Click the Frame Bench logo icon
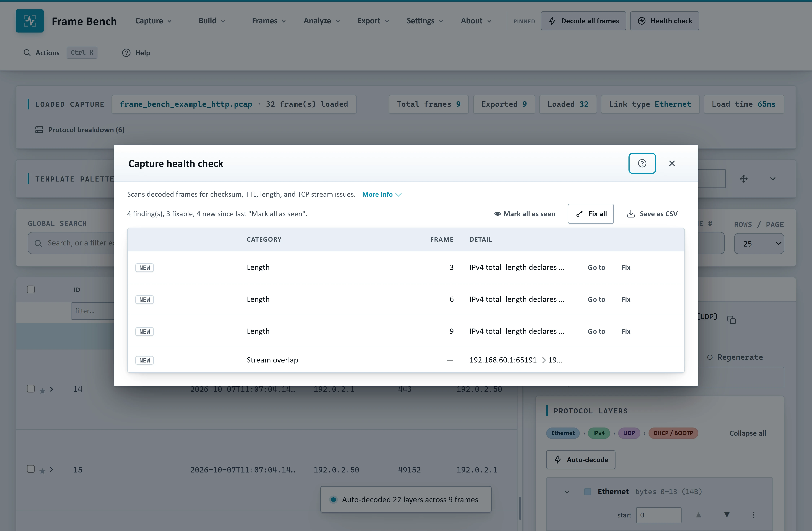 [x=30, y=21]
